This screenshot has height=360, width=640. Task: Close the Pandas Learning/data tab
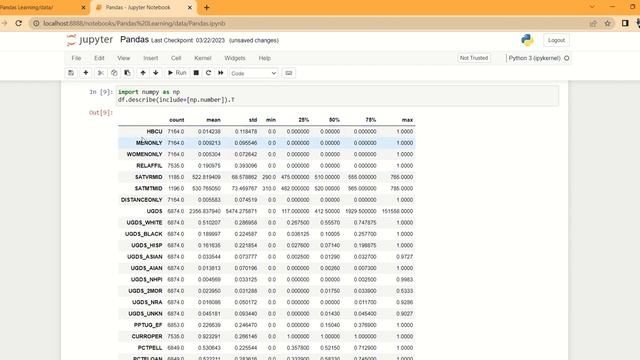pyautogui.click(x=83, y=7)
